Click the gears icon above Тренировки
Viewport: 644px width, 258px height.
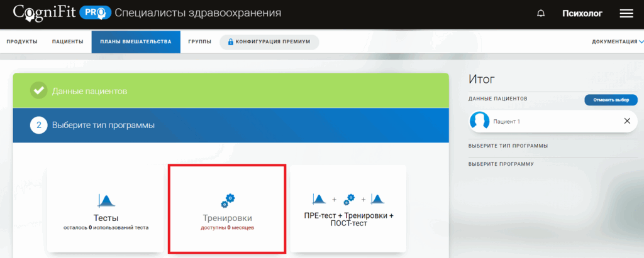click(228, 200)
